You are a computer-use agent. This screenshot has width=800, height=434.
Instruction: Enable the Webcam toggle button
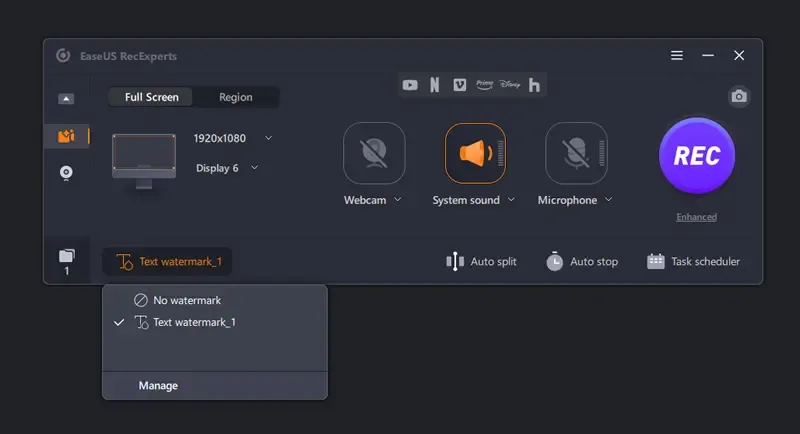tap(374, 153)
